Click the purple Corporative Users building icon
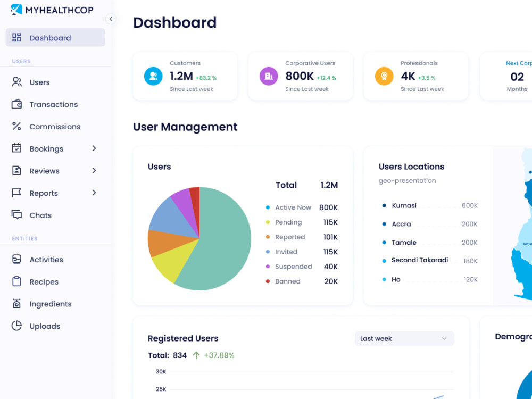The image size is (532, 399). (269, 76)
